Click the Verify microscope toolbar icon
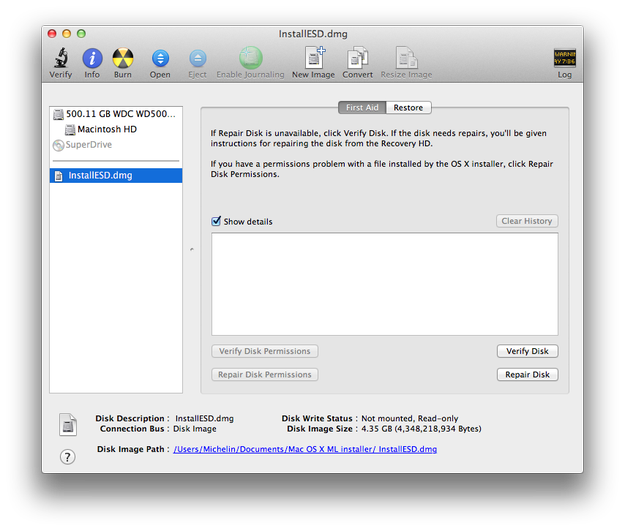The image size is (625, 531). 61,59
